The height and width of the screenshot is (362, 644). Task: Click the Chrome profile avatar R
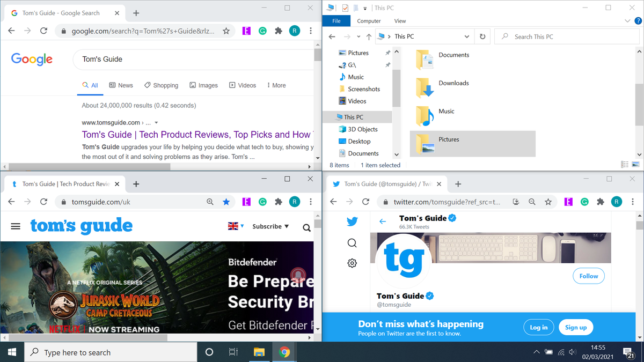295,31
